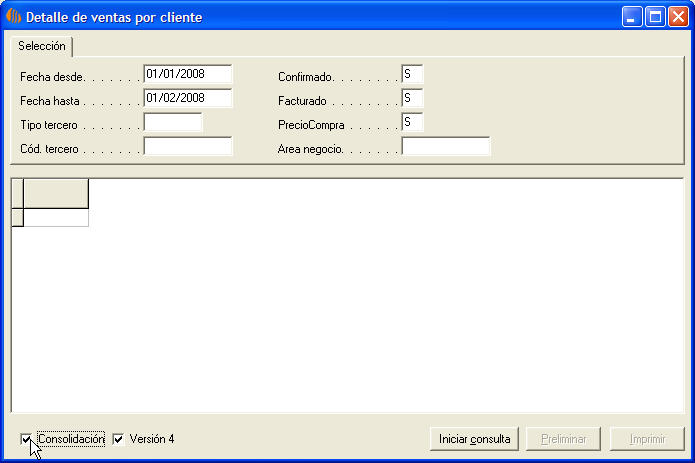Click the application icon in title bar
Image resolution: width=695 pixels, height=463 pixels.
point(14,17)
